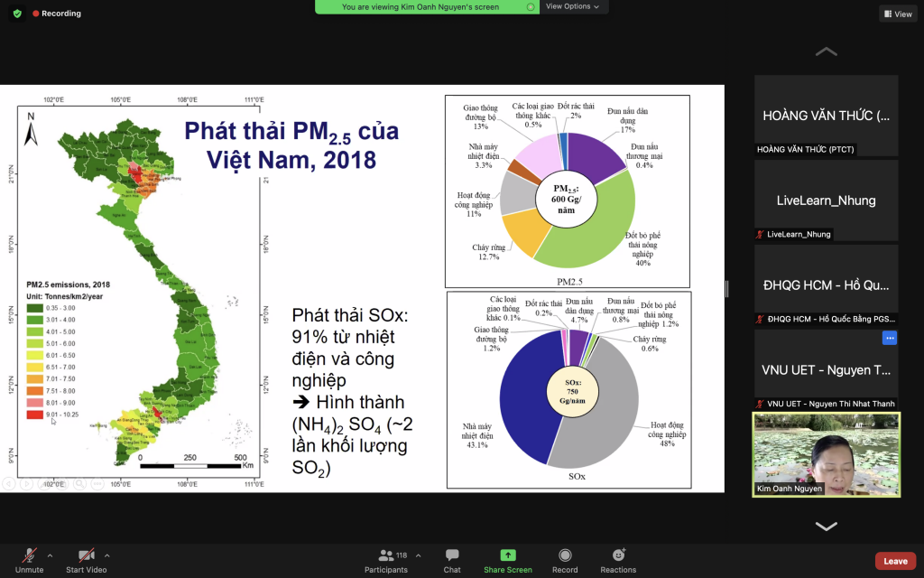
Task: Open the Reactions picker
Action: [618, 560]
